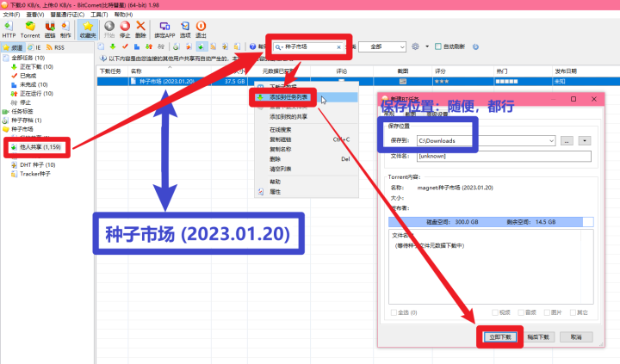Open the category dropdown showing 全部
620x364 pixels.
click(x=382, y=46)
